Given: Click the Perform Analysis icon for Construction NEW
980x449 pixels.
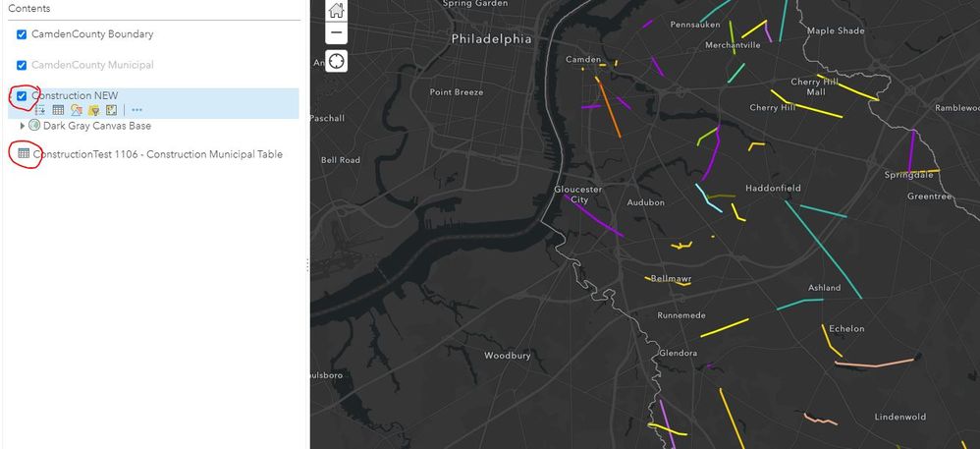Looking at the screenshot, I should point(112,110).
